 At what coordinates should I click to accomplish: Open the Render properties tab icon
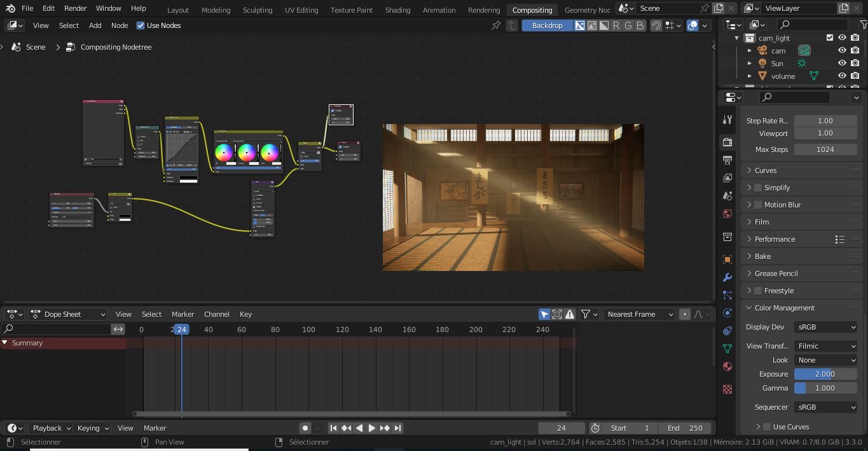(x=727, y=142)
